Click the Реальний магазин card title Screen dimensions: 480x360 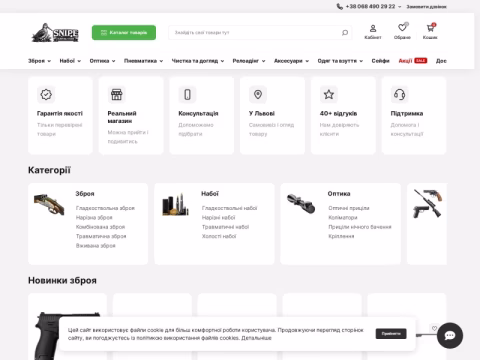coord(122,117)
